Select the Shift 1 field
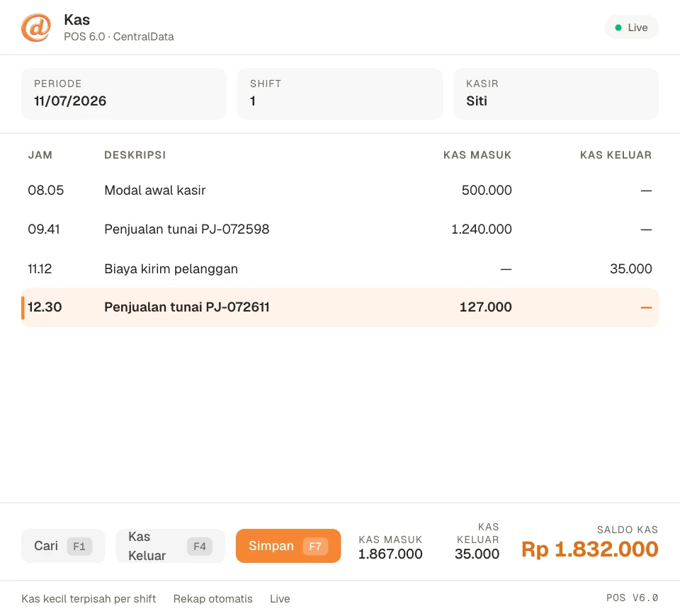 click(339, 93)
